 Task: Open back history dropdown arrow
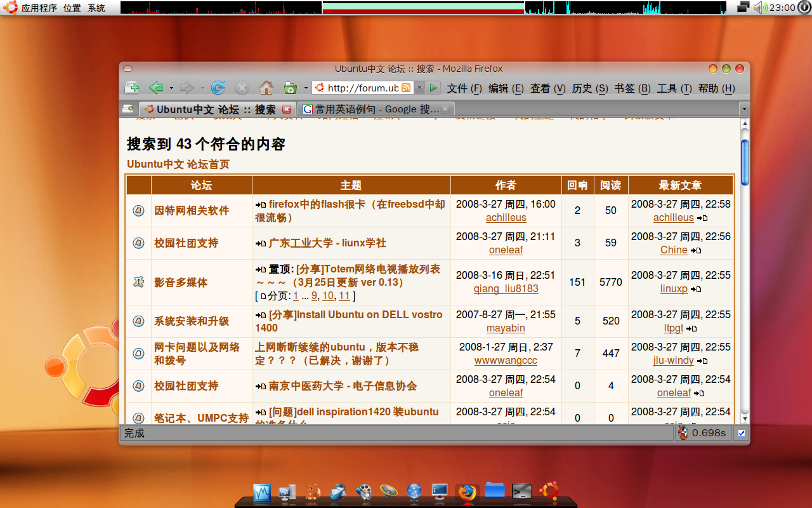pos(170,88)
